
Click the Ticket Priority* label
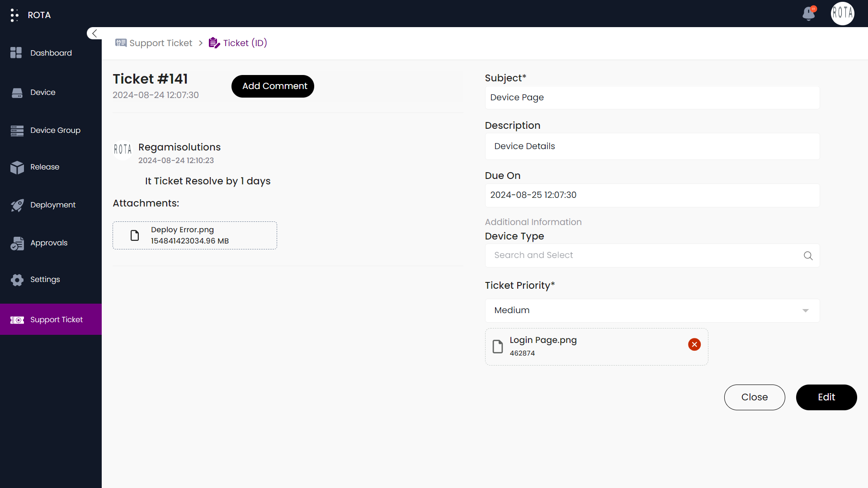(x=520, y=286)
